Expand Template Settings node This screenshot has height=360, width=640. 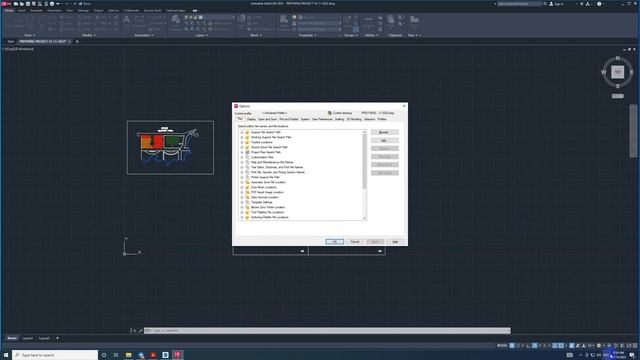(242, 202)
